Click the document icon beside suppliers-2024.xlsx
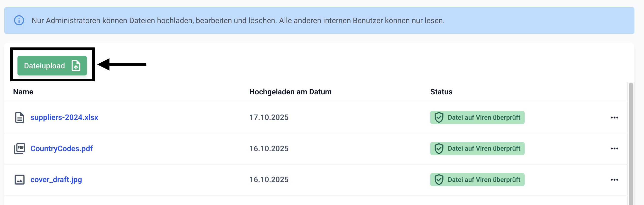Image resolution: width=644 pixels, height=205 pixels. point(19,117)
